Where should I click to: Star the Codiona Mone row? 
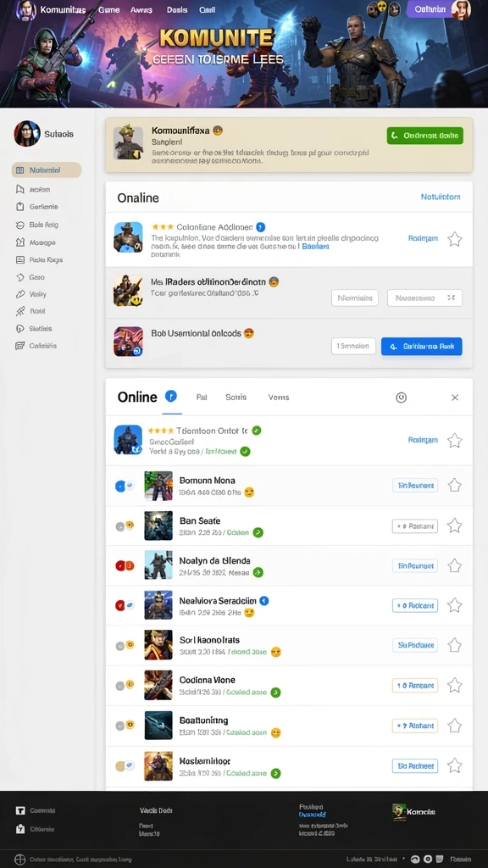454,685
